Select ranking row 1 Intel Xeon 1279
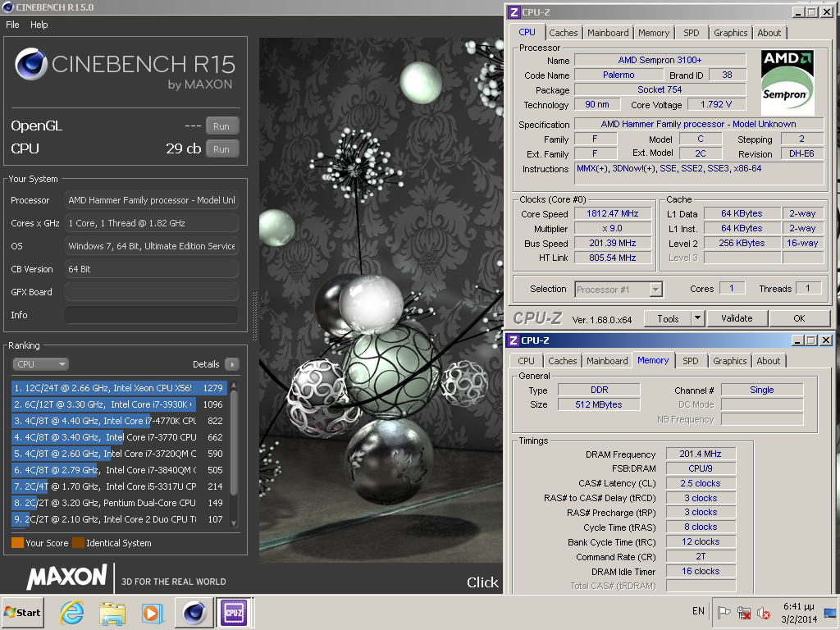 click(119, 388)
